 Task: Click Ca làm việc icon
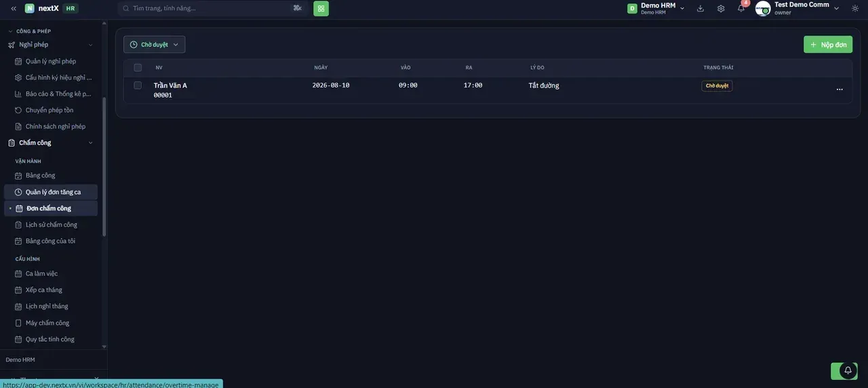pos(18,273)
